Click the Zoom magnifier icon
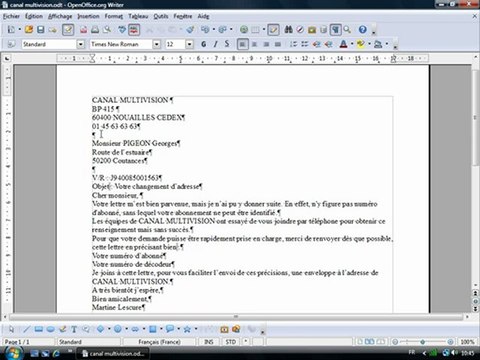Image resolution: width=480 pixels, height=360 pixels. pos(347,30)
